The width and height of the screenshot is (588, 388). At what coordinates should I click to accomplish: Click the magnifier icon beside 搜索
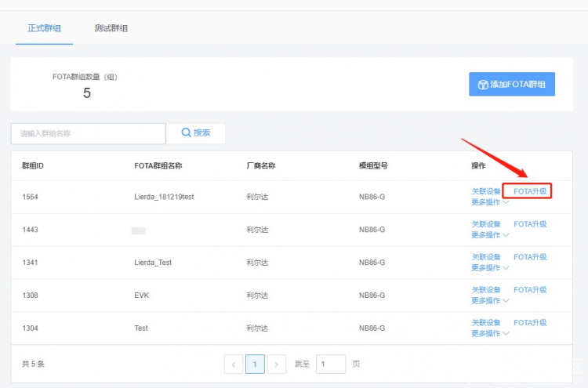pos(187,132)
